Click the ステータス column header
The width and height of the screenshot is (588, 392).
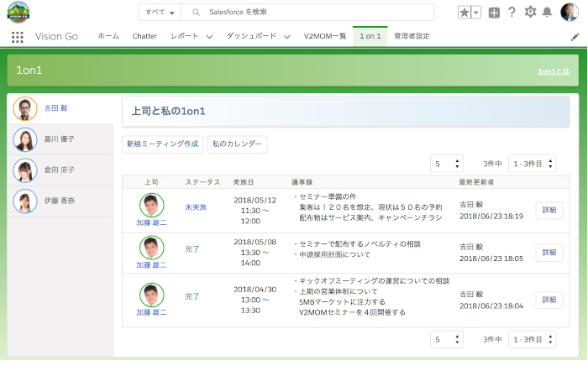click(202, 182)
